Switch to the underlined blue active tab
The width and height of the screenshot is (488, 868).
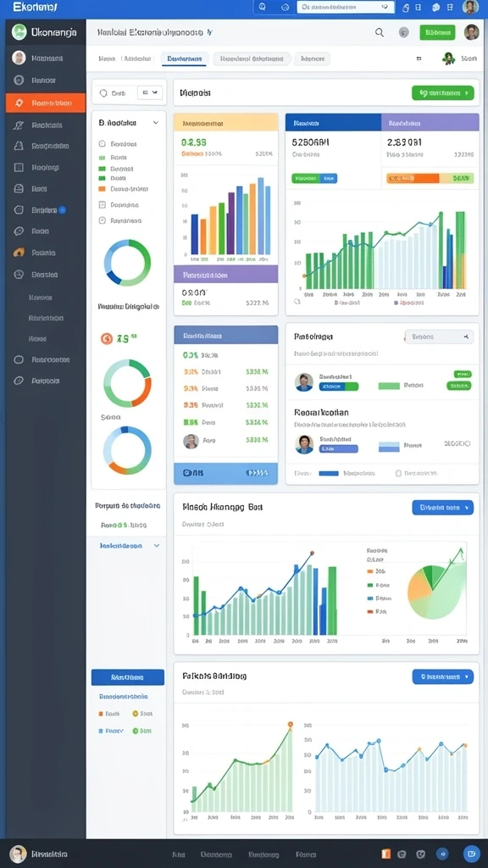(x=184, y=58)
